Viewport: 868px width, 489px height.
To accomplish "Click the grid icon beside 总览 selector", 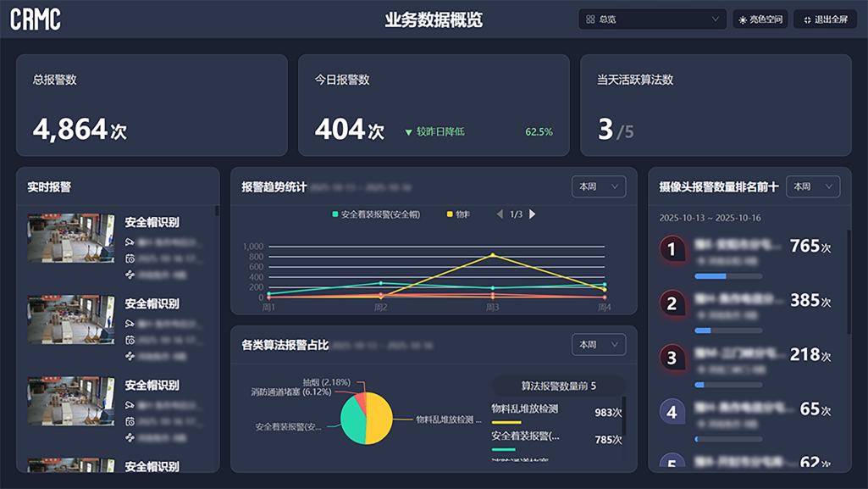I will point(590,18).
